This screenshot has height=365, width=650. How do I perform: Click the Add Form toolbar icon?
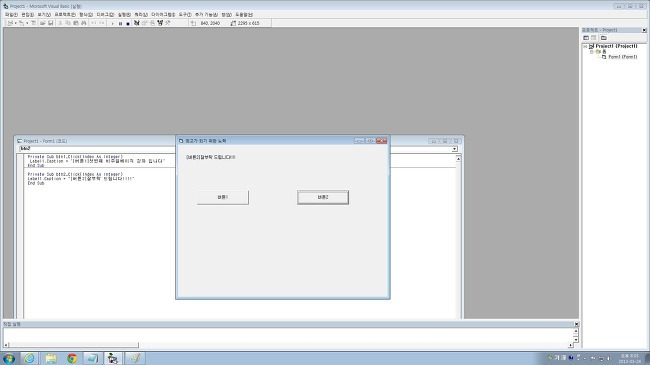point(21,23)
